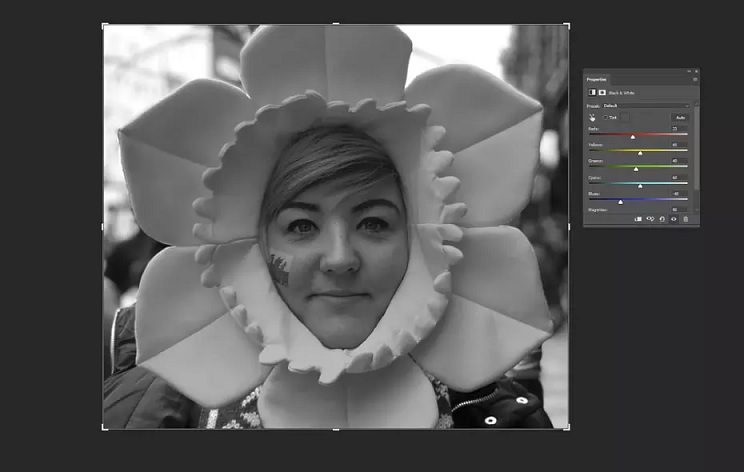Click the Auto button
Viewport: 744px width, 472px height.
click(680, 117)
